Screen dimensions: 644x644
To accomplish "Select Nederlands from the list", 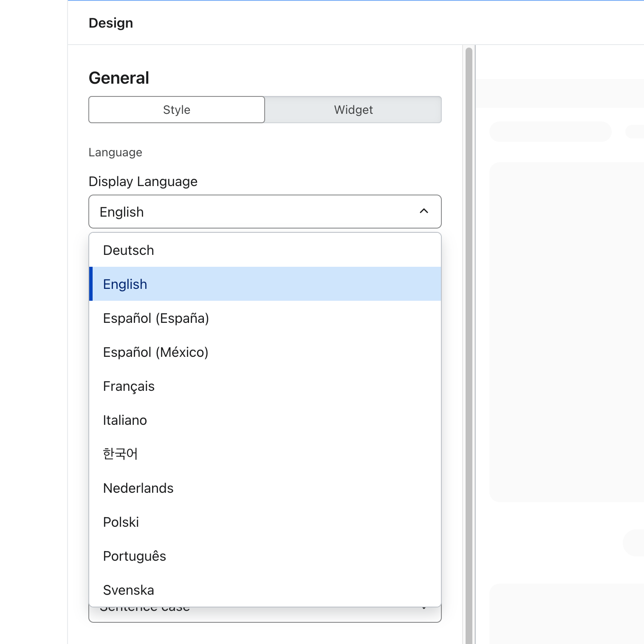I will (138, 488).
